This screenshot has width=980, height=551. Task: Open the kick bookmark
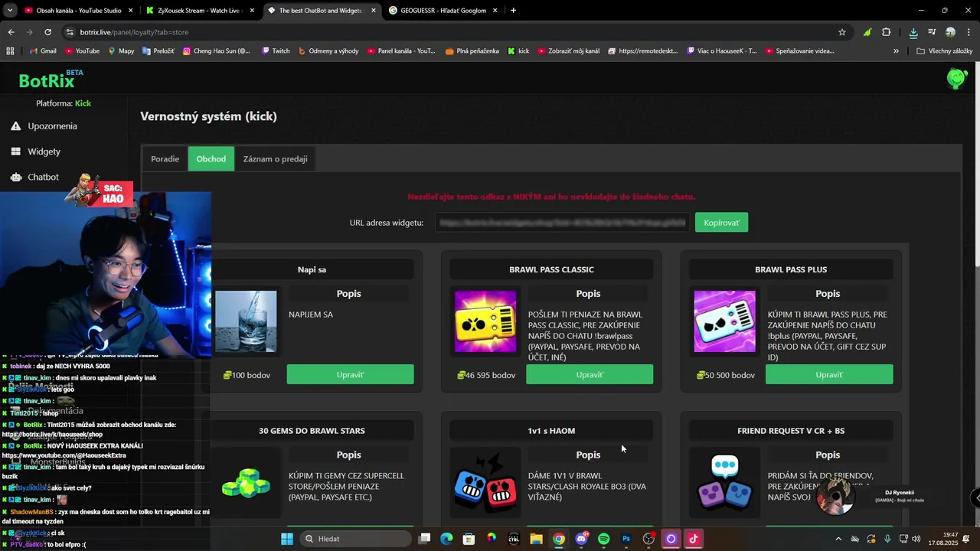click(x=518, y=51)
